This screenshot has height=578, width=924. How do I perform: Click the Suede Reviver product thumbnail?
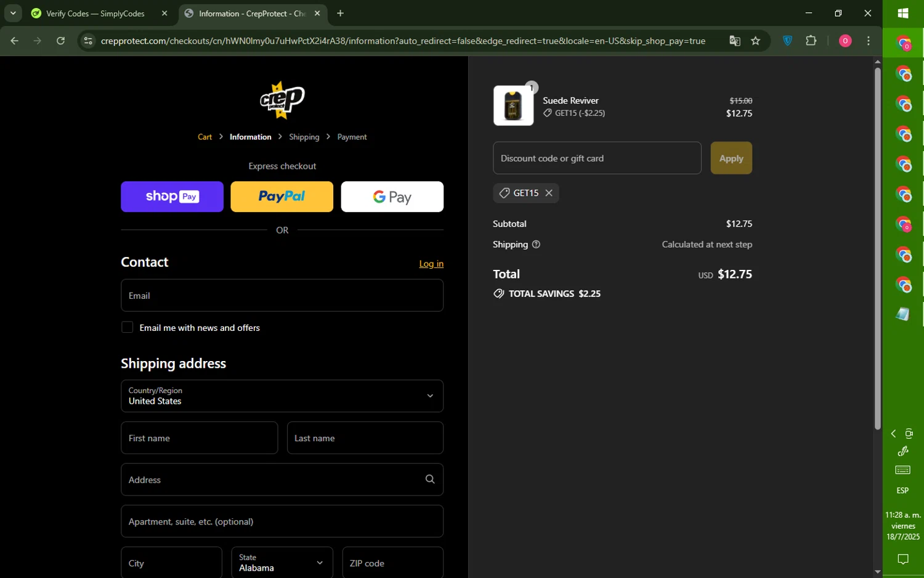tap(513, 105)
